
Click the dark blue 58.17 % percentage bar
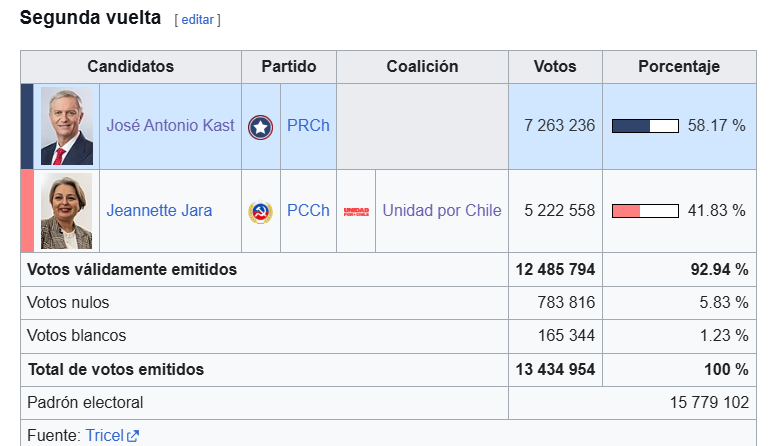pyautogui.click(x=645, y=126)
